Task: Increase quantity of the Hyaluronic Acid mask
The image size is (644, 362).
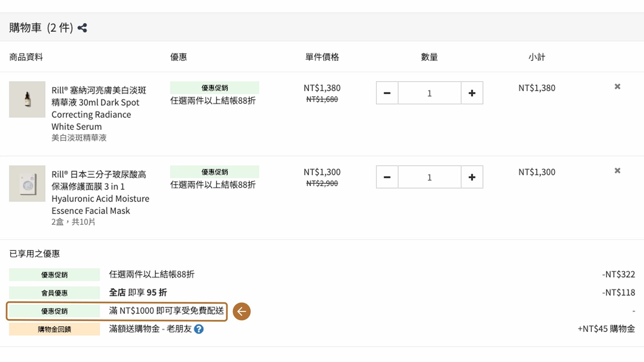Action: 472,177
